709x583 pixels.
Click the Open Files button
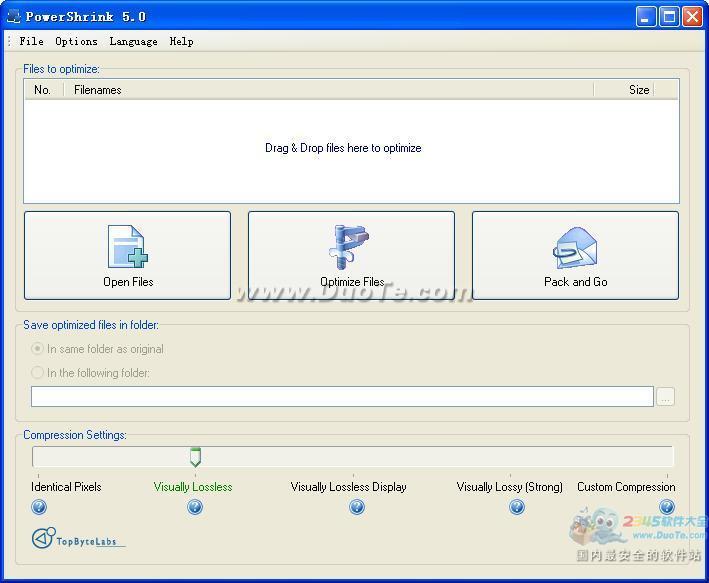[x=128, y=255]
